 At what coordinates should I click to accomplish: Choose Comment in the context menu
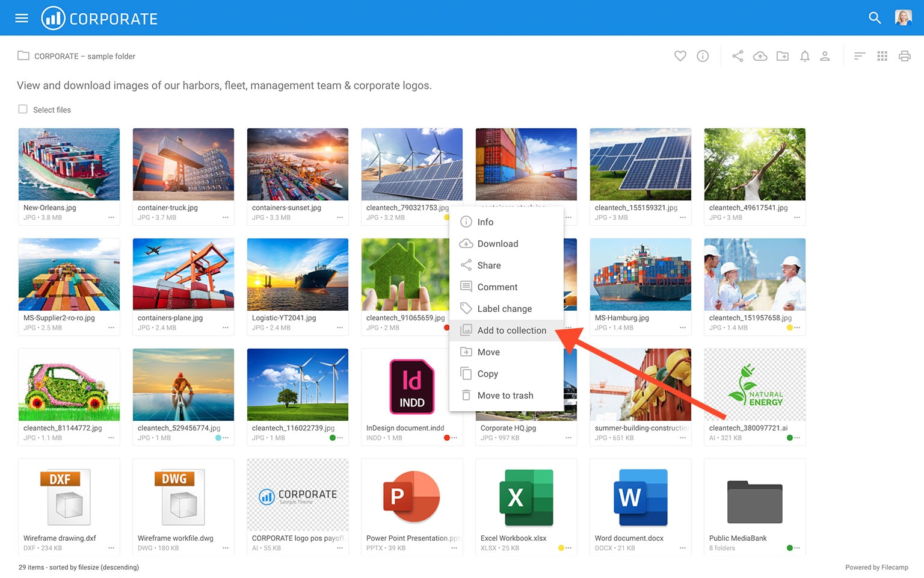point(507,287)
